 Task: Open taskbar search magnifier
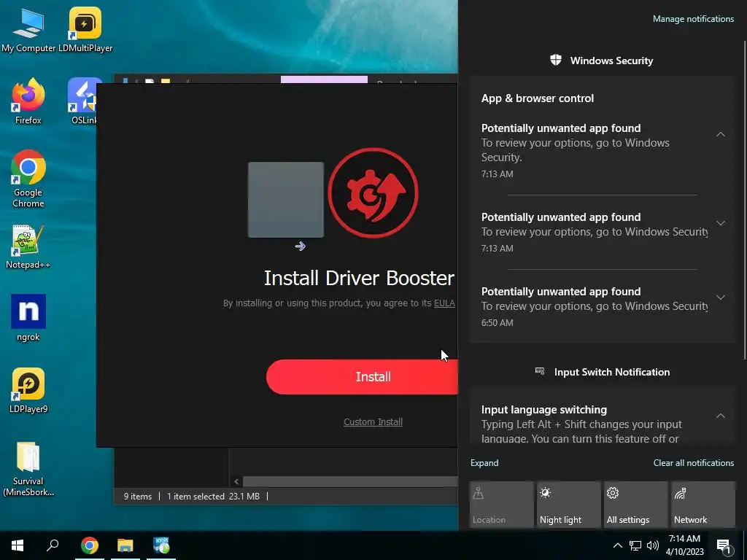53,545
